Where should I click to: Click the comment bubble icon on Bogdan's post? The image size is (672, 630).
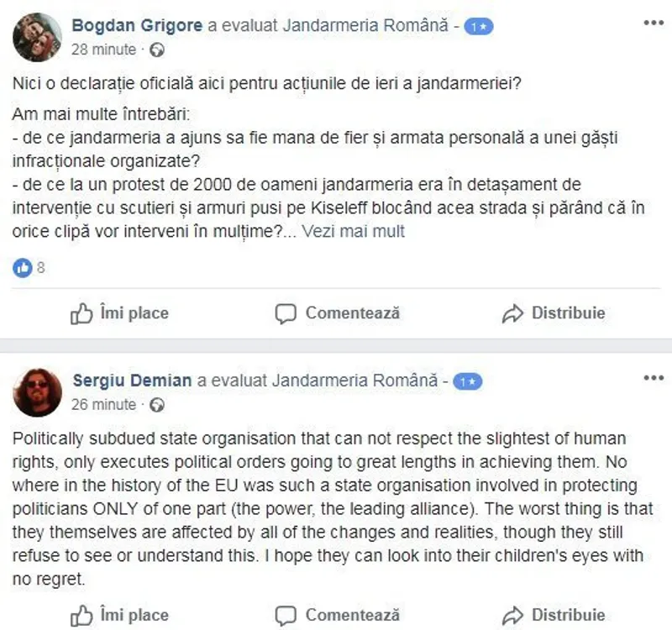coord(286,314)
